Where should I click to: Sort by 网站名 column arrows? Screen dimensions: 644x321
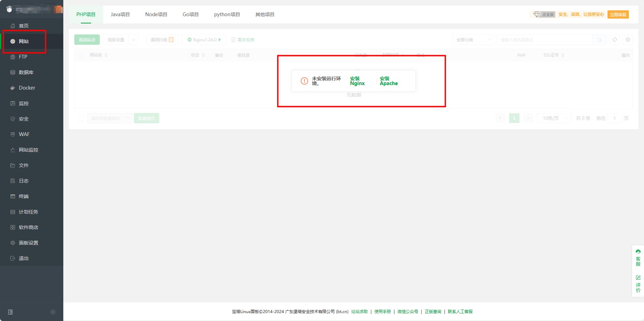106,55
